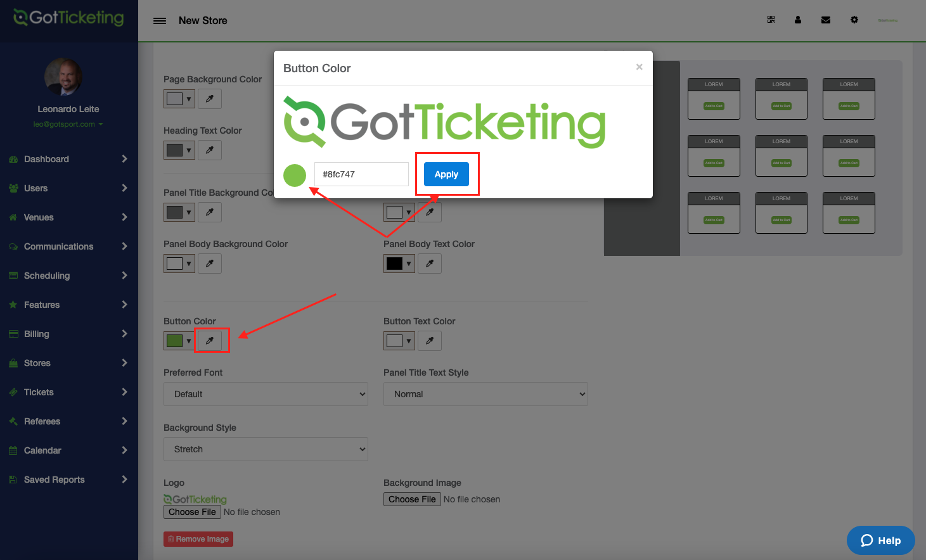Screen dimensions: 926x560
Task: Click the eyedropper for Page Background Color
Action: (210, 99)
